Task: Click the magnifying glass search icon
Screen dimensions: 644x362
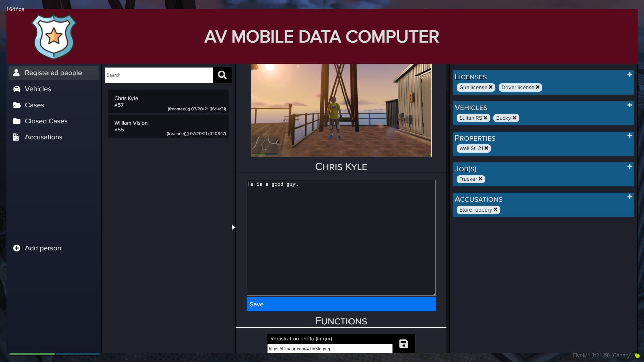Action: pos(222,75)
